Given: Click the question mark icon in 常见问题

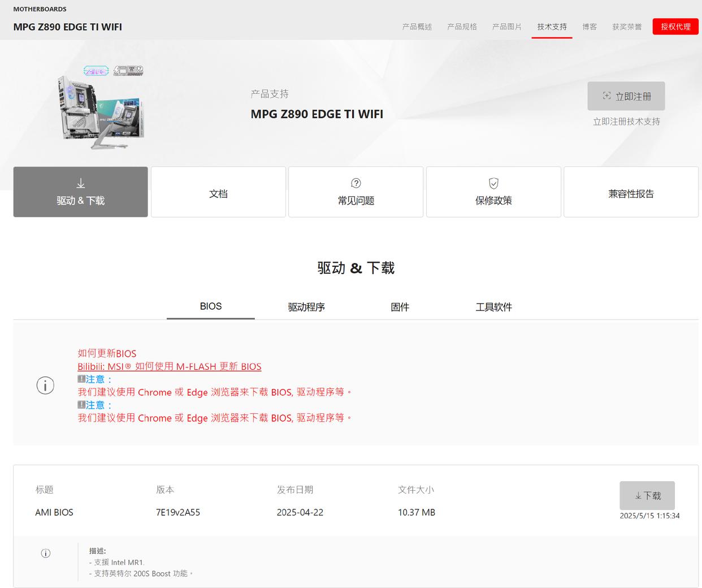Looking at the screenshot, I should [356, 183].
